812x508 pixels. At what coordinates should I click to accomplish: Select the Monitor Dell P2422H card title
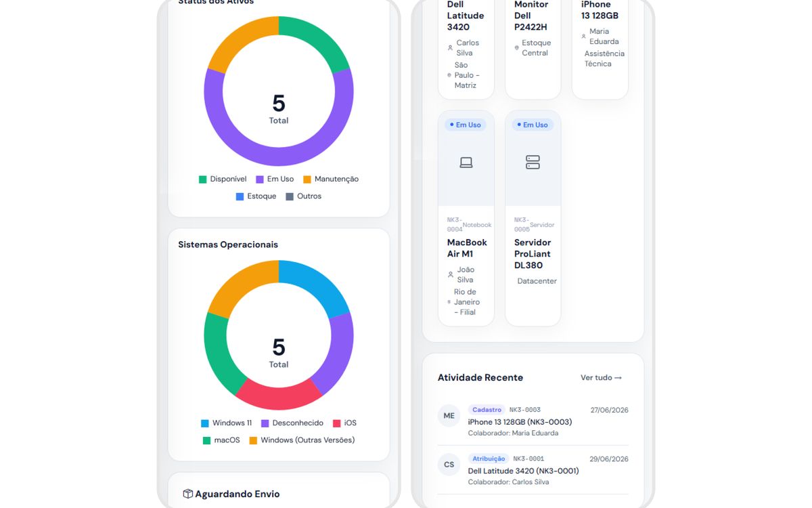coord(531,16)
